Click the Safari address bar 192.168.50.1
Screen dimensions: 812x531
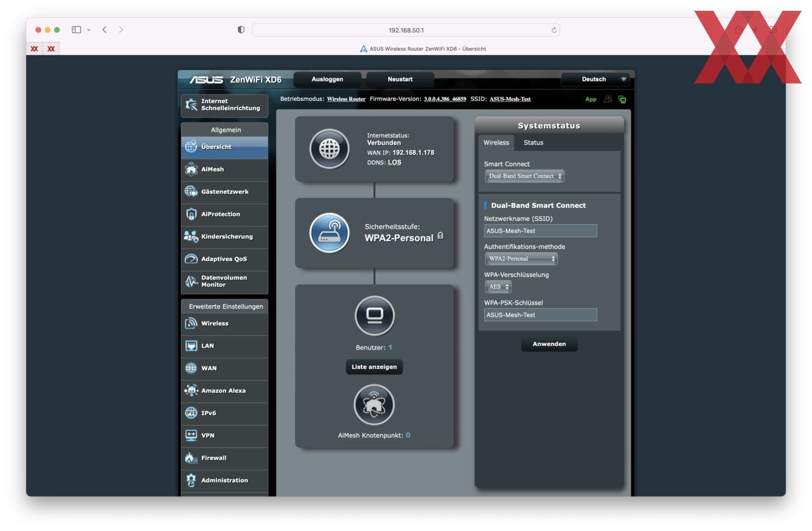click(406, 30)
